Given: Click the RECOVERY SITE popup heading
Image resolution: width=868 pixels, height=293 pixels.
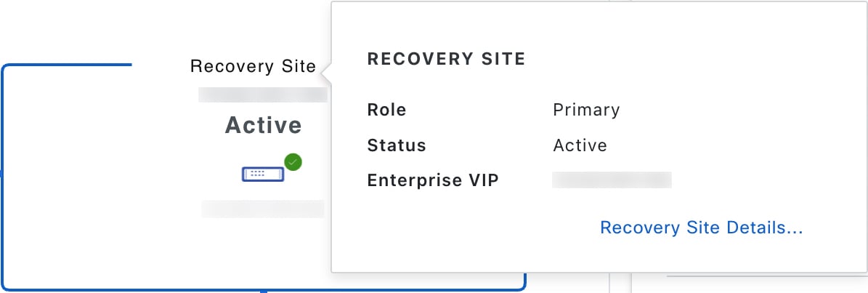Looking at the screenshot, I should point(446,60).
